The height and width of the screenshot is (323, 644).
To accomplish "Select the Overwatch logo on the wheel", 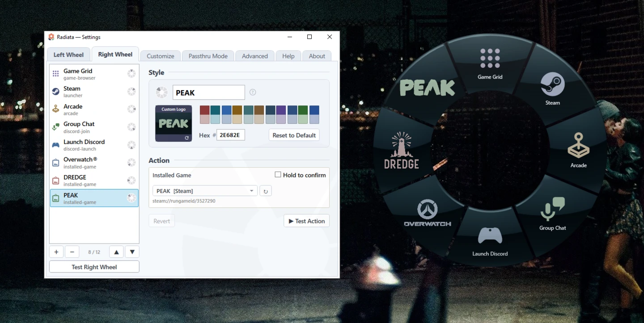I will [428, 213].
